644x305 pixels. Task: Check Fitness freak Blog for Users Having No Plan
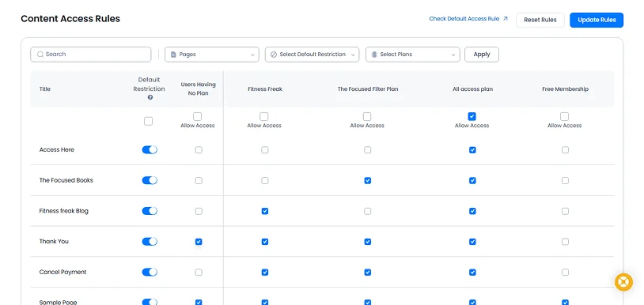(199, 211)
